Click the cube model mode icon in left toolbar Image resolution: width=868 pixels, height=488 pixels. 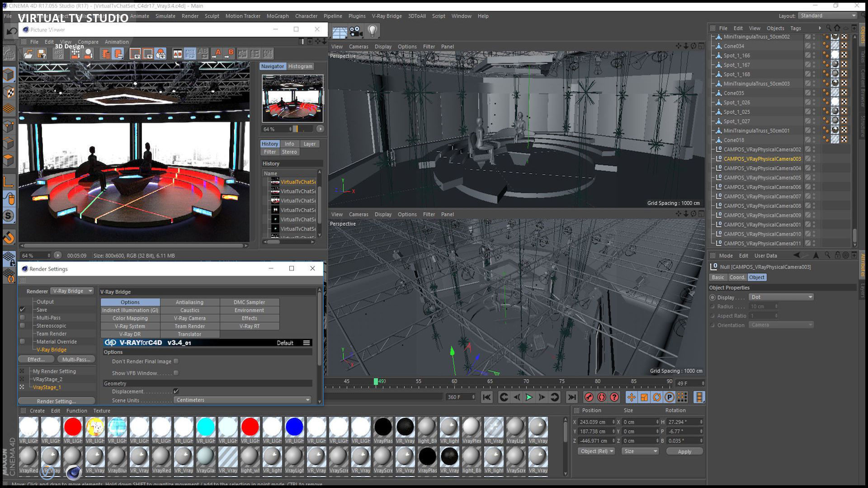[9, 75]
